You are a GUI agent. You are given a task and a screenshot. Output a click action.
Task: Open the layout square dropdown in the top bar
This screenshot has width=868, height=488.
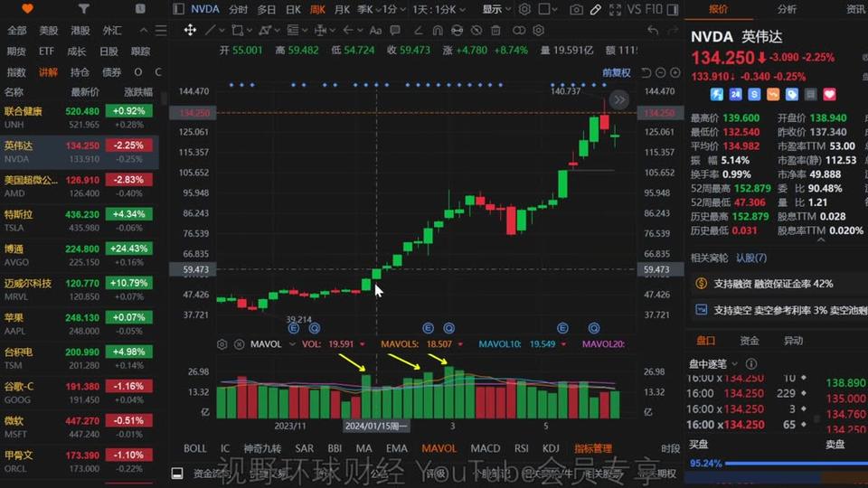coord(548,9)
